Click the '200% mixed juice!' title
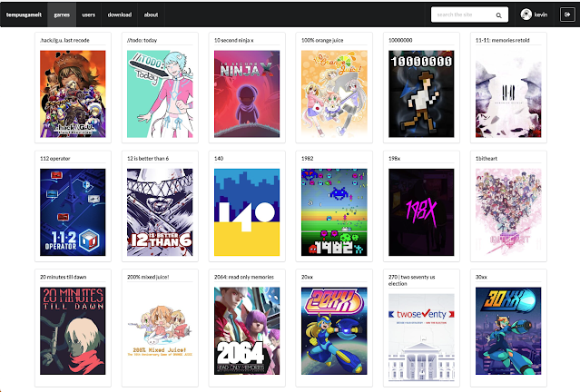 (x=148, y=277)
